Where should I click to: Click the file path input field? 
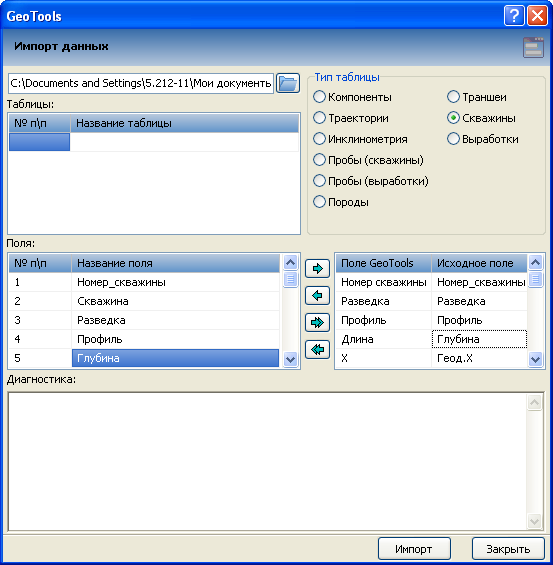[x=141, y=83]
